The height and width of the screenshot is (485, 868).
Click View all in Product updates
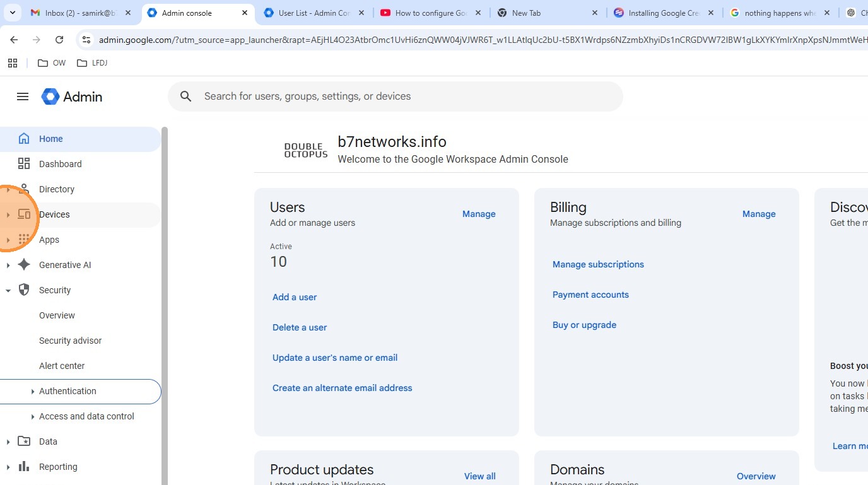coord(480,476)
